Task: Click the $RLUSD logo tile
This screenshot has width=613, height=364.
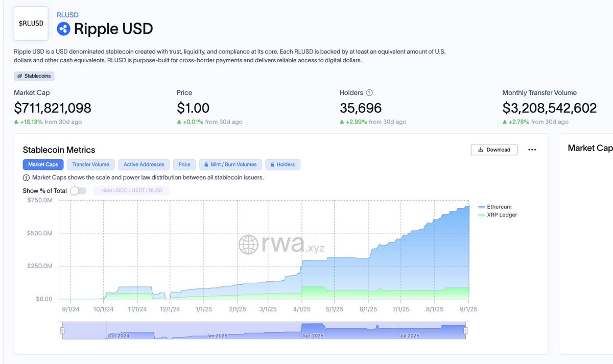Action: pos(31,23)
